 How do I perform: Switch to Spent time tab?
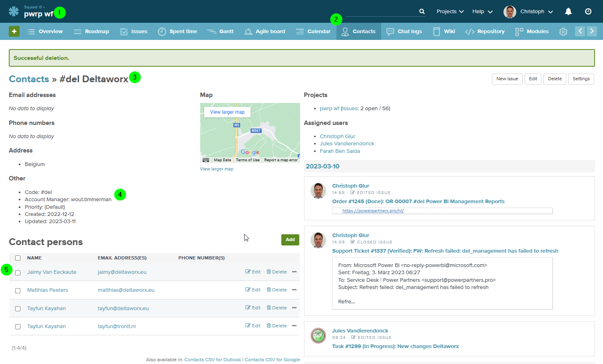point(177,31)
